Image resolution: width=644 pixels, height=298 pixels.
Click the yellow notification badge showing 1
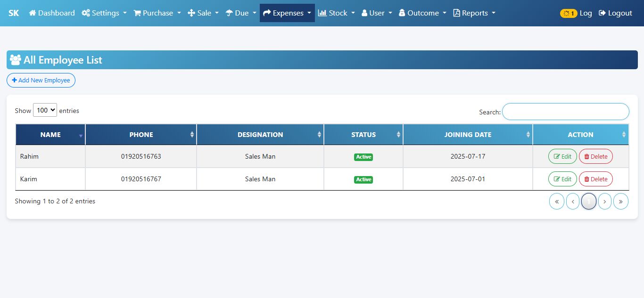(569, 14)
